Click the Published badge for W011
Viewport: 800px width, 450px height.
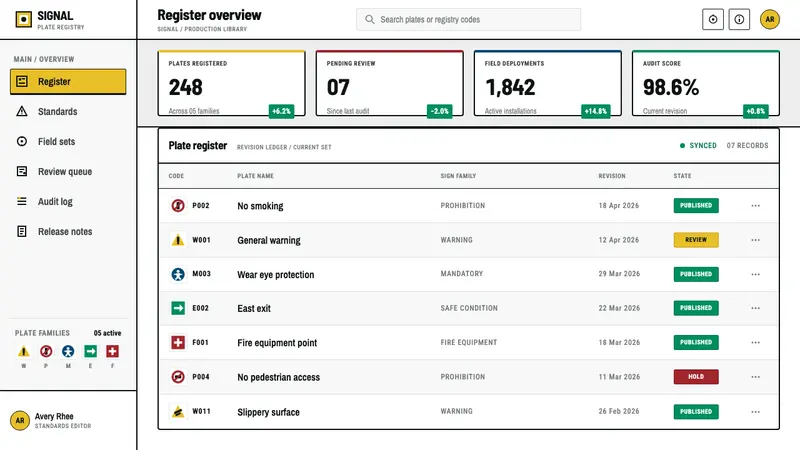[696, 411]
